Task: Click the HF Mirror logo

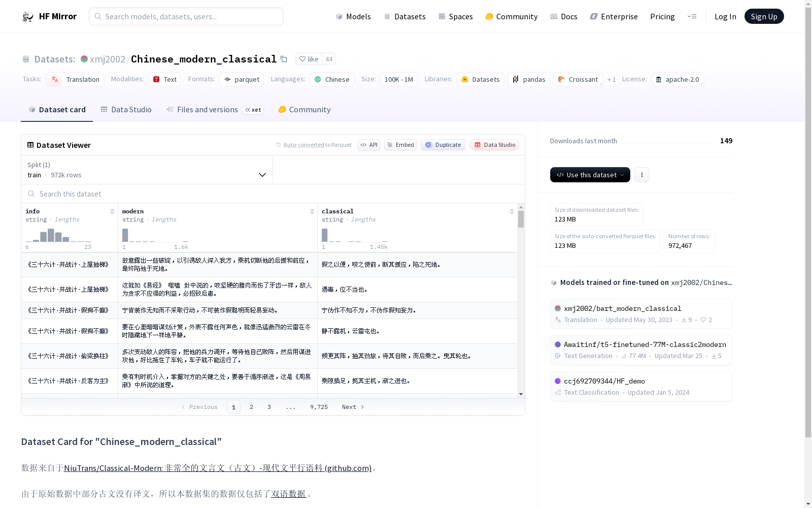Action: point(49,16)
